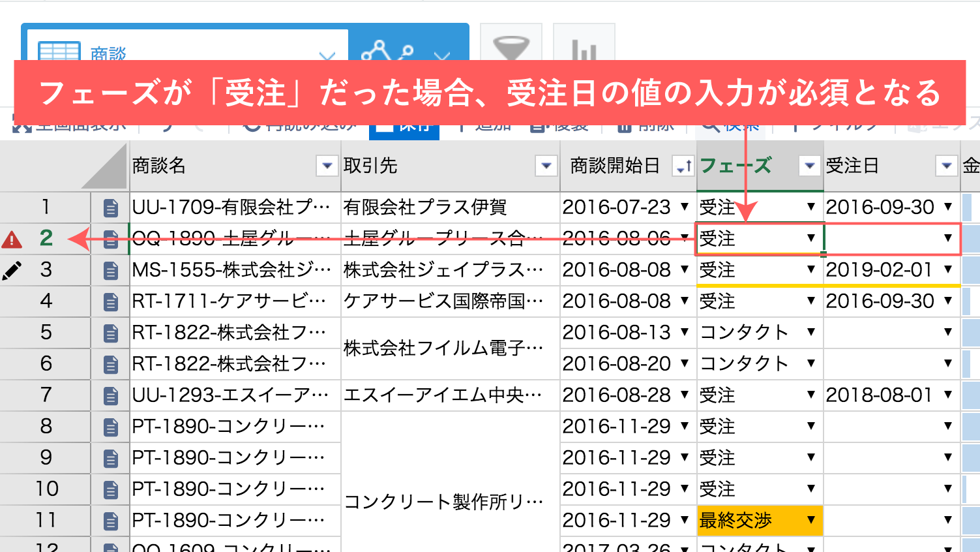The height and width of the screenshot is (552, 980).
Task: Select merged cell 株式会社フイルム電子…
Action: [451, 348]
